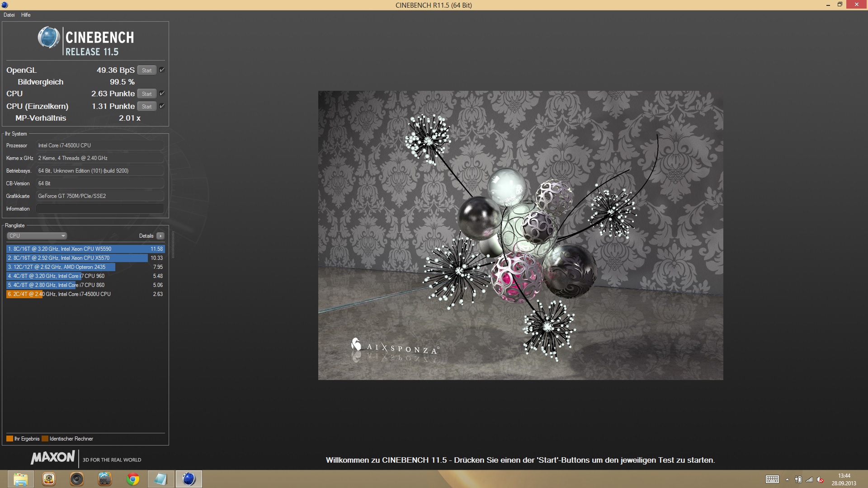Image resolution: width=868 pixels, height=488 pixels.
Task: Launch Google Chrome from the taskbar
Action: (x=133, y=479)
